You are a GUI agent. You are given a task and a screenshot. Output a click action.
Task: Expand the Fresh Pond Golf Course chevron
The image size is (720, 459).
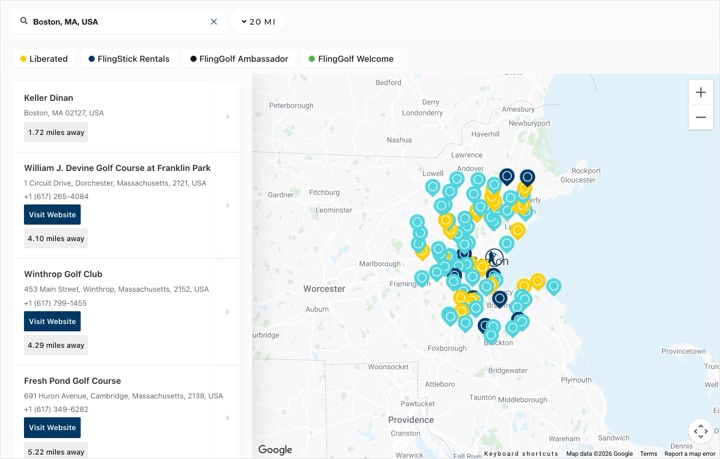(x=227, y=418)
